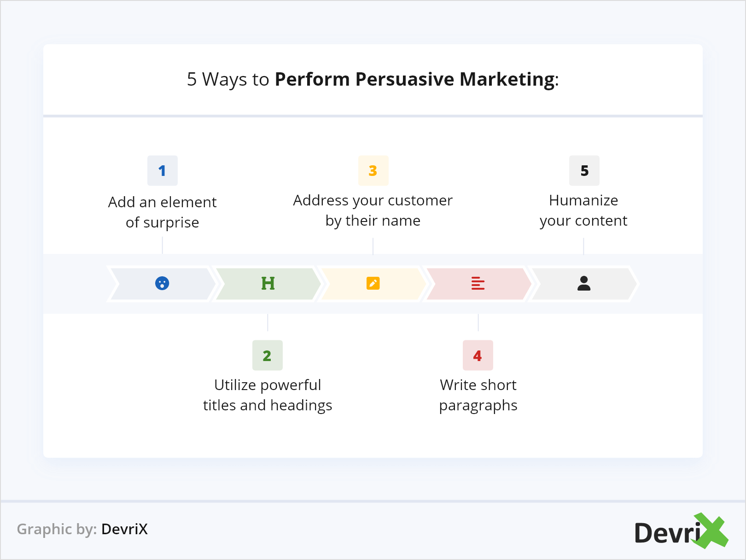Click the red paragraph lines icon
Screen dimensions: 746x560
tap(478, 283)
